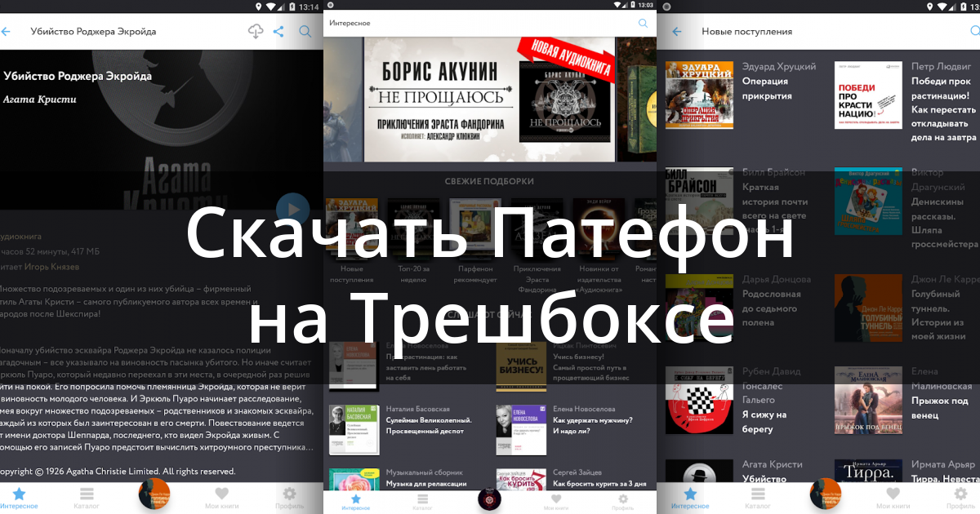Share the Убийство Роджера Экройда audiobook
Screen dimensions: 980x514
(278, 32)
